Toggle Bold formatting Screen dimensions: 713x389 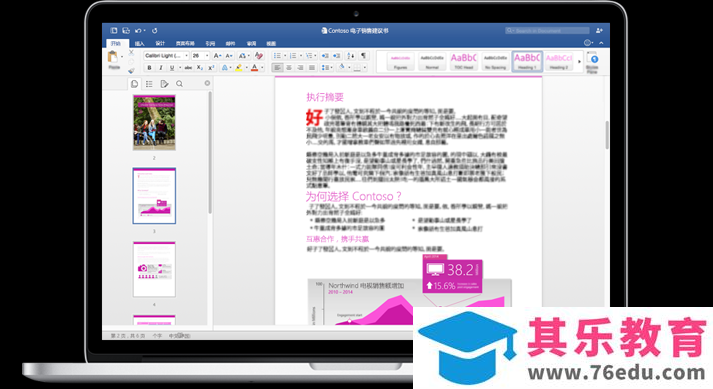coord(149,68)
